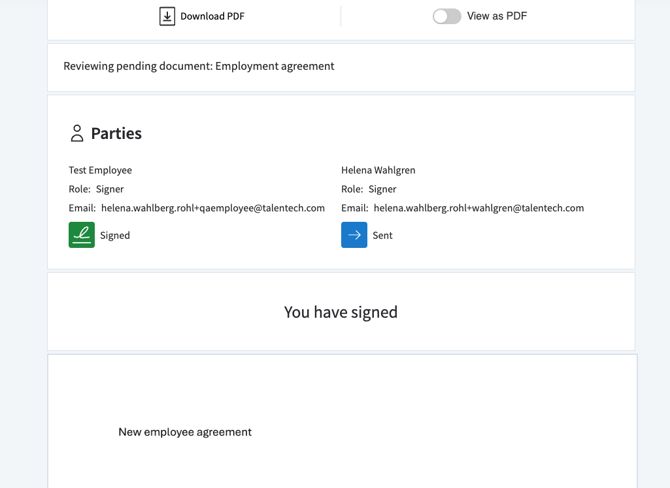670x488 pixels.
Task: Click the 'New employee agreement' document title
Action: [x=185, y=432]
